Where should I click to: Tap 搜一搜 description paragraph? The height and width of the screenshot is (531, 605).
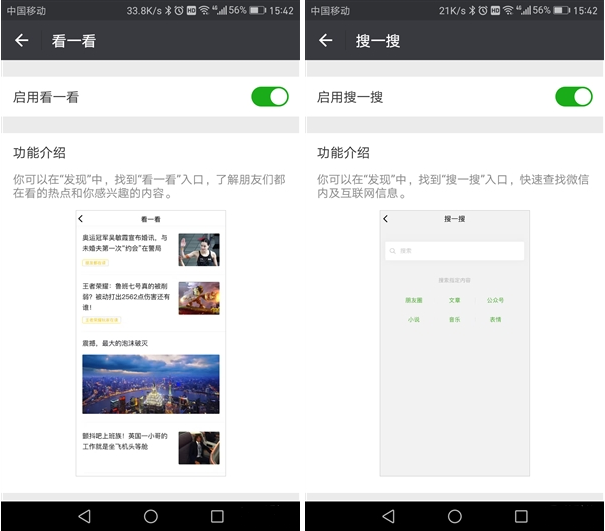[453, 186]
